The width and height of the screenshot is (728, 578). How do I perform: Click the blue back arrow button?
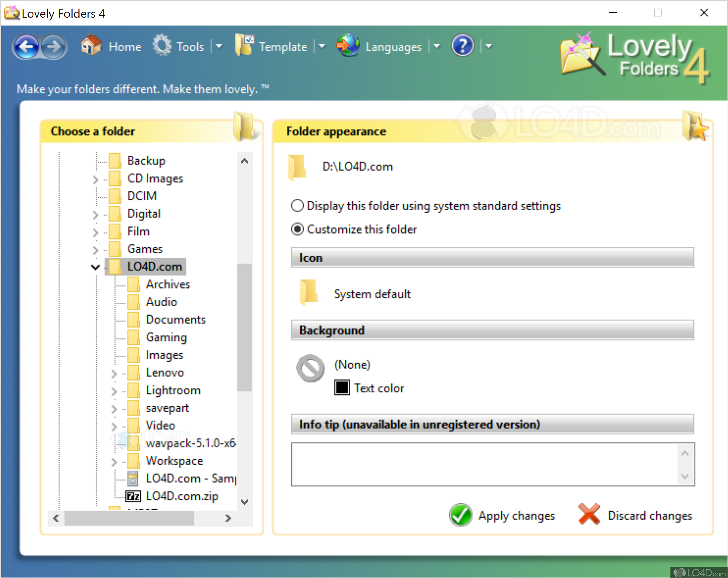pos(26,47)
